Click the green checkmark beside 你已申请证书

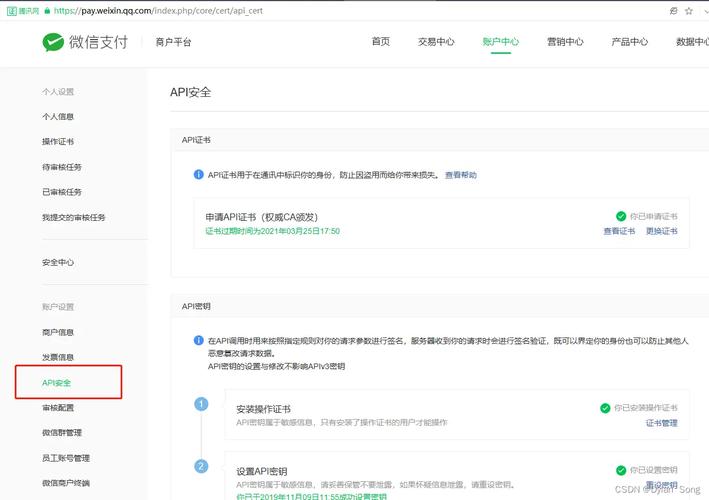pos(621,216)
